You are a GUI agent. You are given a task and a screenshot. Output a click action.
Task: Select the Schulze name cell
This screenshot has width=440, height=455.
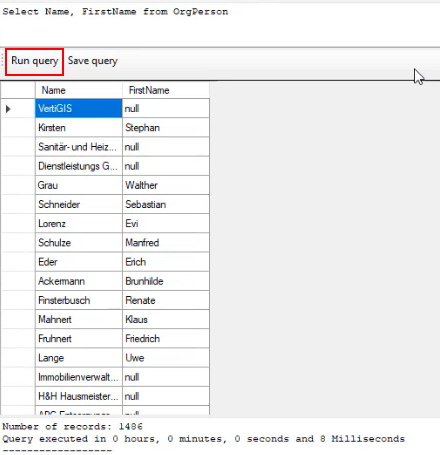(x=79, y=243)
